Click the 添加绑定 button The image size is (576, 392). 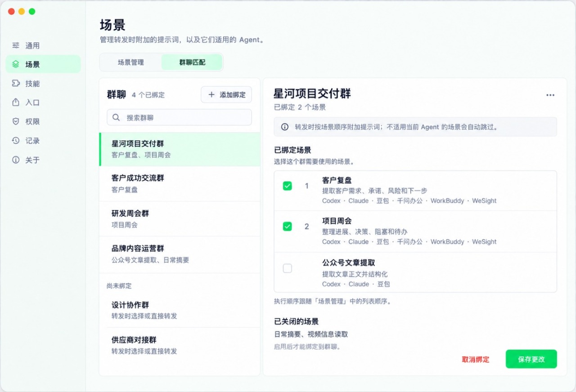tap(226, 95)
